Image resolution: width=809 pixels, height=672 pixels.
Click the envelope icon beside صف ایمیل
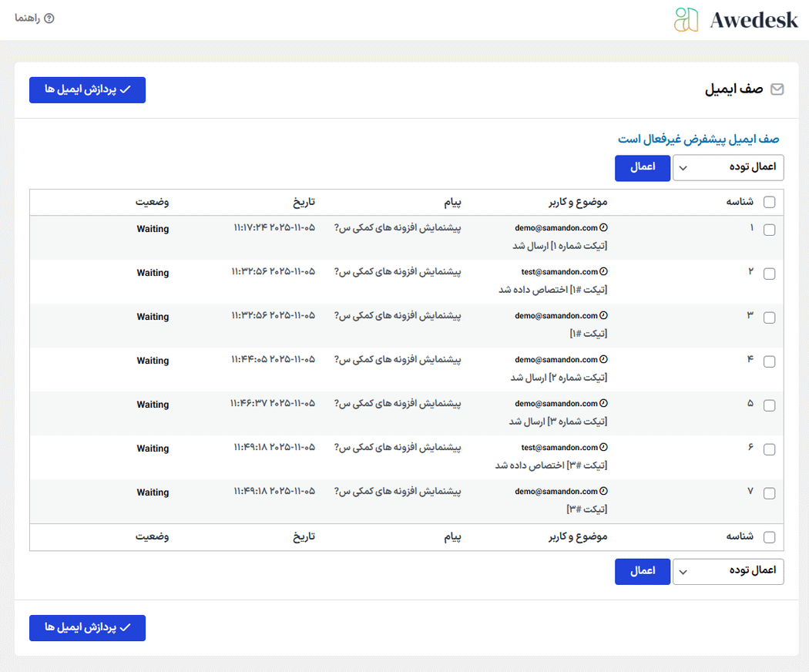pos(777,89)
